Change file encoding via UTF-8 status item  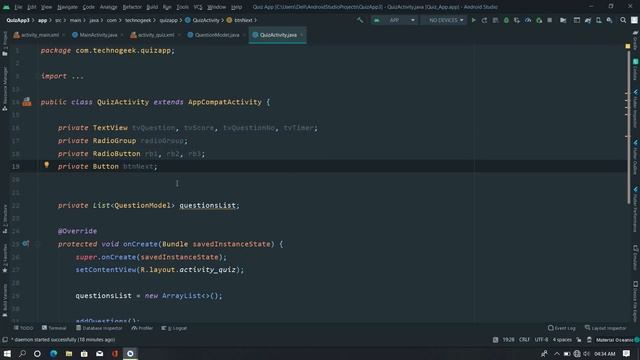click(x=541, y=340)
